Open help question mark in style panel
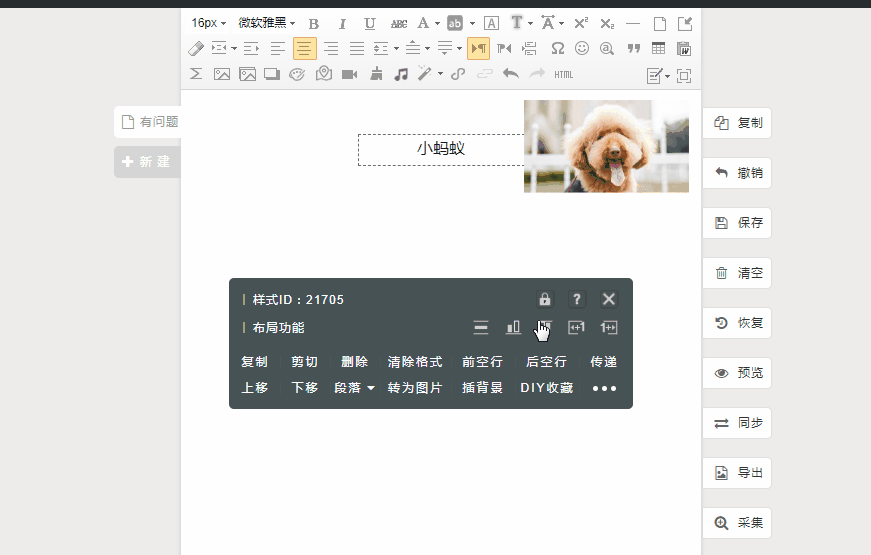The height and width of the screenshot is (555, 871). point(577,299)
